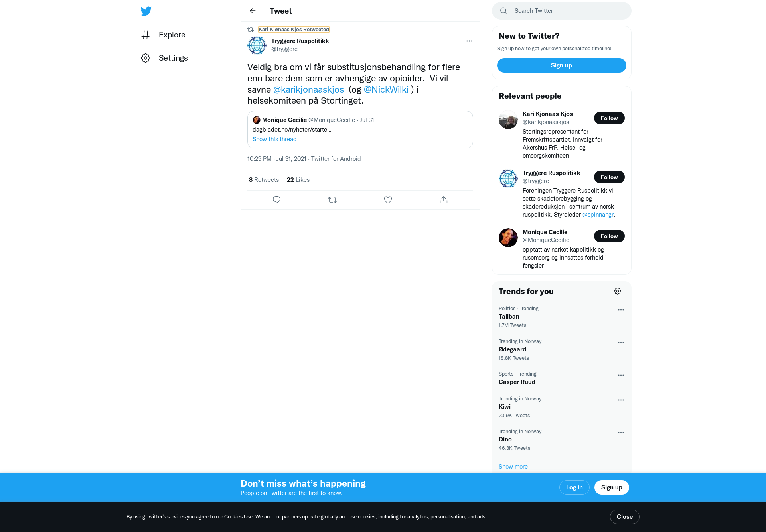
Task: Close the cookie notice banner
Action: tap(624, 517)
